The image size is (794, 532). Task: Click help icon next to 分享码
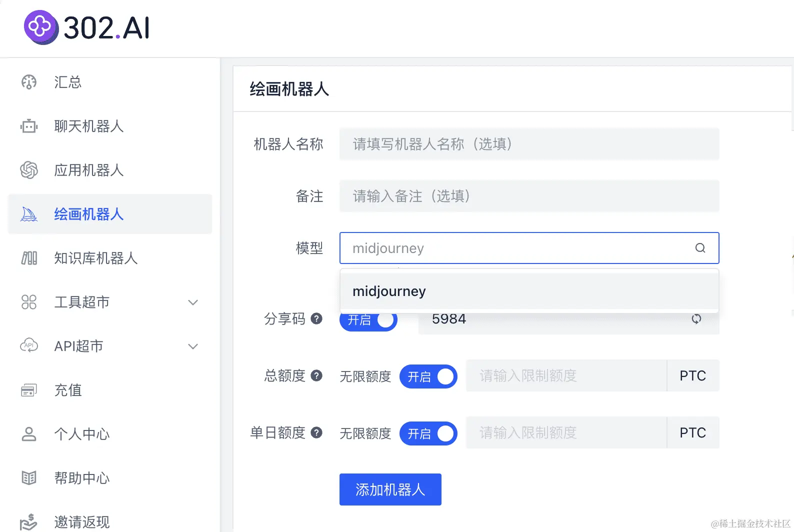316,318
